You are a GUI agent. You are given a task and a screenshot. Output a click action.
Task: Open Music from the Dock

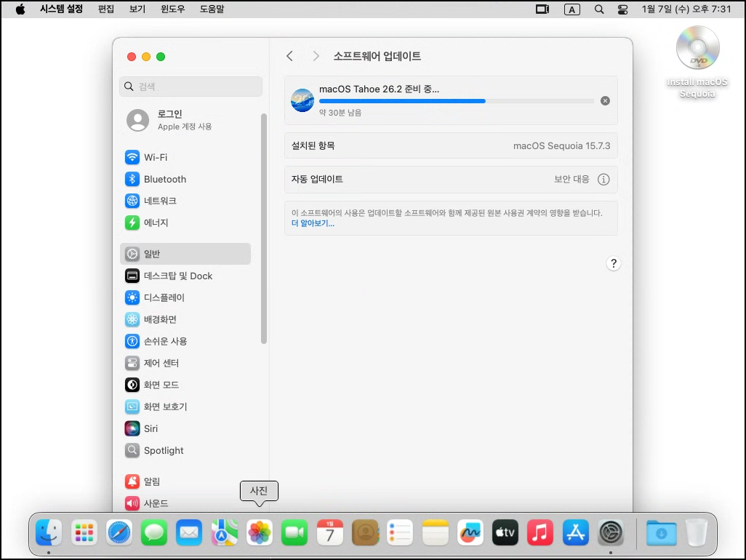pos(540,532)
